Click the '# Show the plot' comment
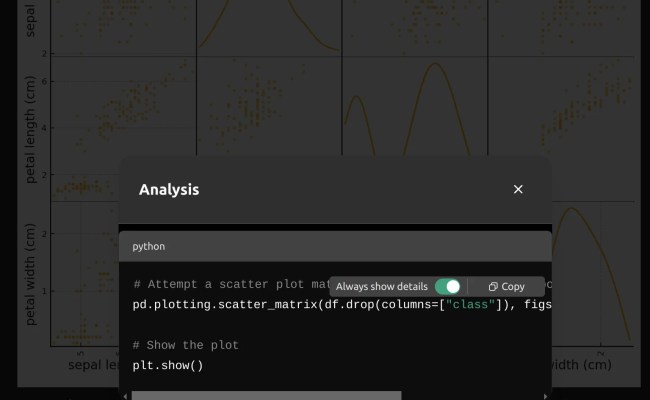 click(186, 345)
